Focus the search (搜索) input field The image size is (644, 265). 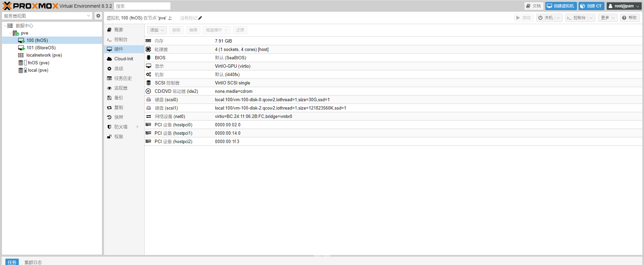[x=142, y=6]
